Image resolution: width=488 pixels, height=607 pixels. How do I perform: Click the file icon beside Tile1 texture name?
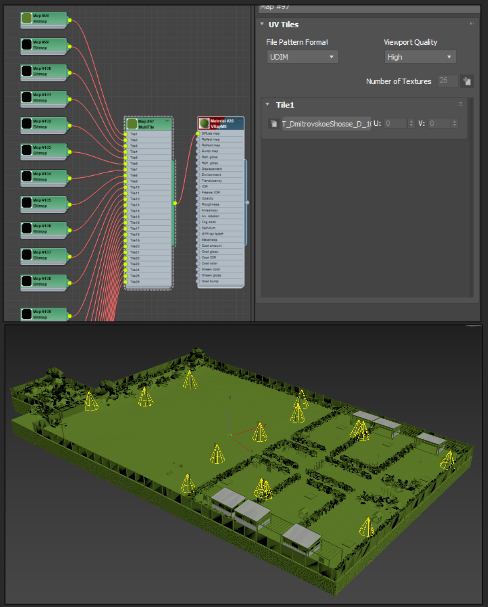(274, 123)
